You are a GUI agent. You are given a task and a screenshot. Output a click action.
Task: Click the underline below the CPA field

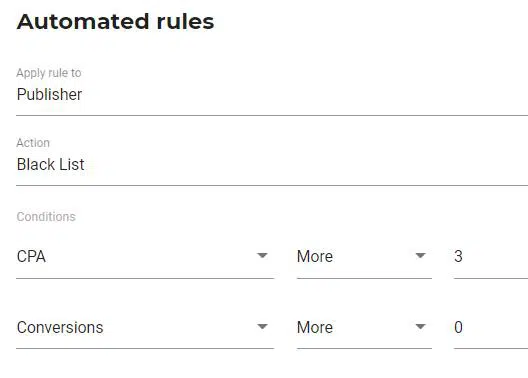pos(145,278)
